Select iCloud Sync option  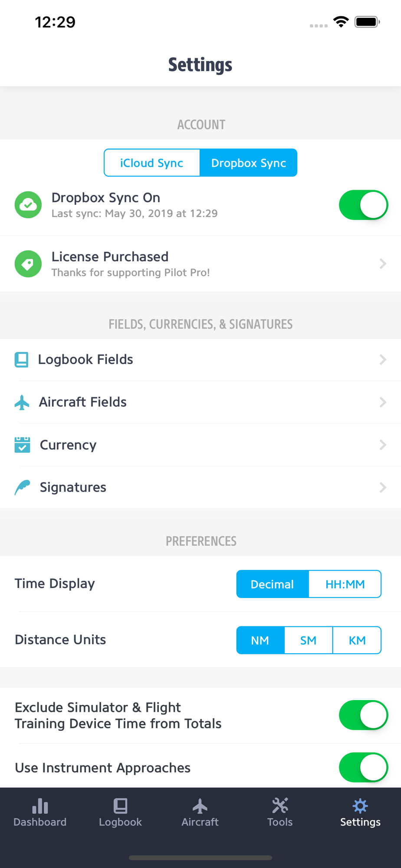152,163
